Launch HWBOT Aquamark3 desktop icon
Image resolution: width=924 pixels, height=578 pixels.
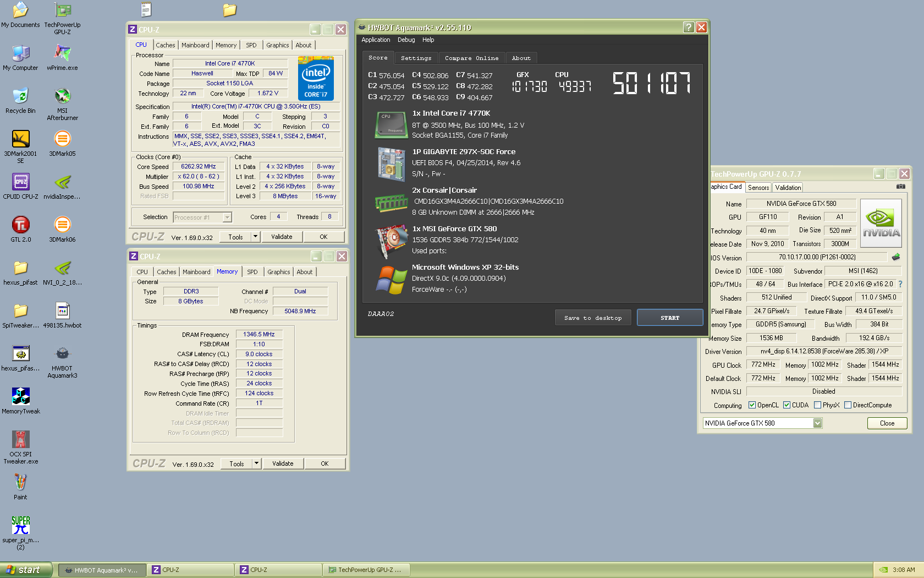pyautogui.click(x=62, y=362)
